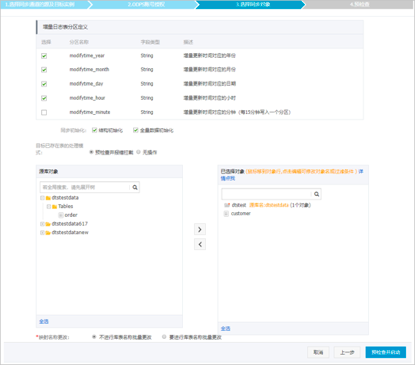This screenshot has height=365, width=415.
Task: Click the 取消 cancel button
Action: click(318, 352)
